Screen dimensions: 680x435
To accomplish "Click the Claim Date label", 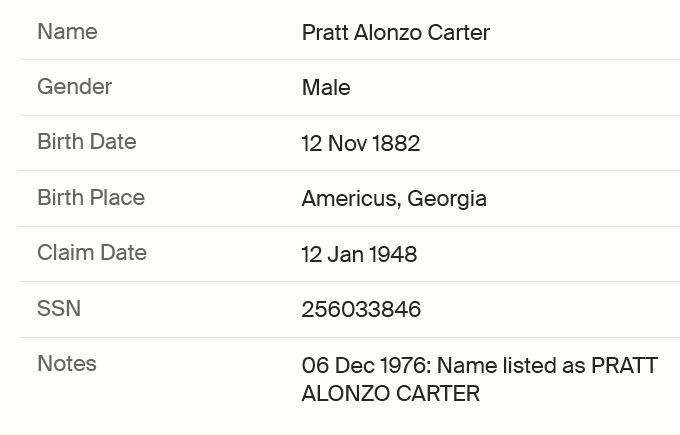I will 92,252.
